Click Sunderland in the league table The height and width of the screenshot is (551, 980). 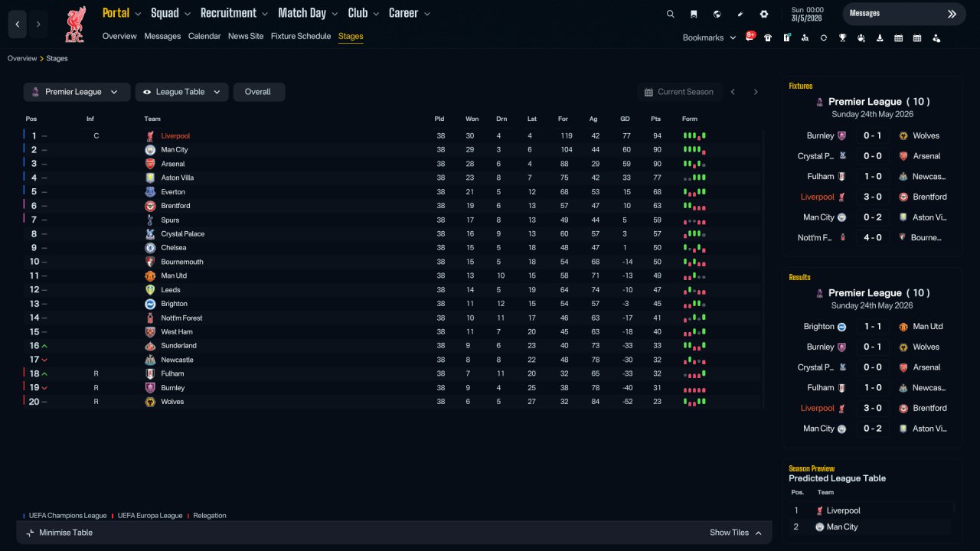pyautogui.click(x=178, y=346)
